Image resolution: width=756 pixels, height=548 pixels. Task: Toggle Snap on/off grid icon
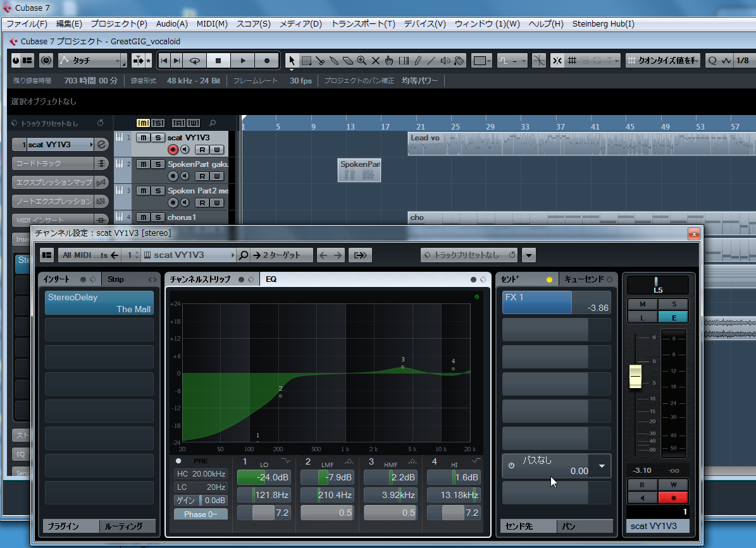point(557,61)
